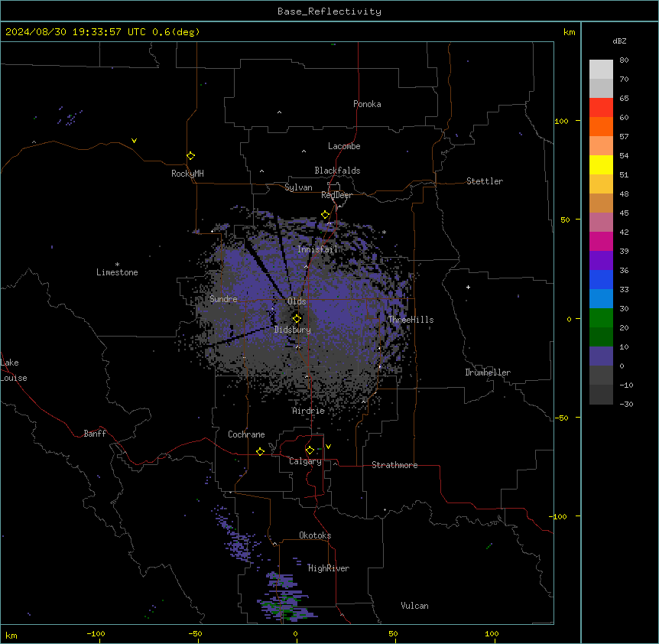Click the yellow 54 dBZ legend swatch
Image resolution: width=659 pixels, height=644 pixels.
(x=601, y=164)
